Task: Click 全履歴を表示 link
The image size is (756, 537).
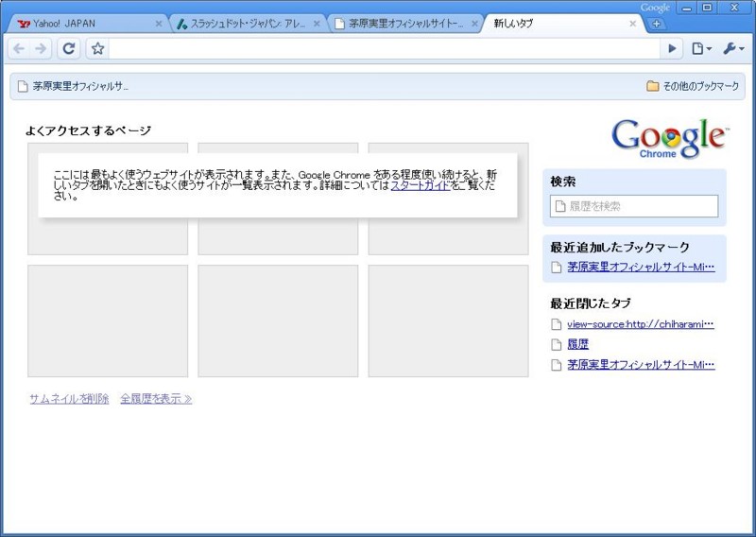Action: click(156, 399)
